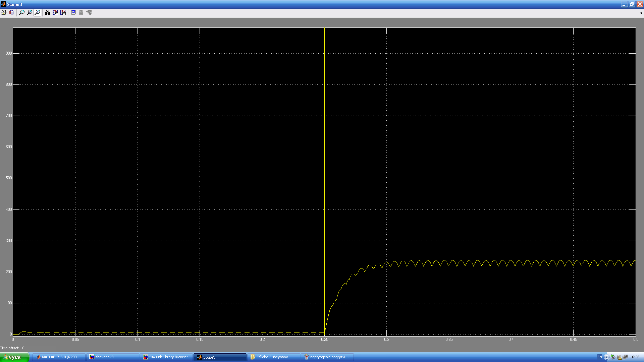
Task: Switch to the napryagenie nagryzki window
Action: [x=327, y=357]
